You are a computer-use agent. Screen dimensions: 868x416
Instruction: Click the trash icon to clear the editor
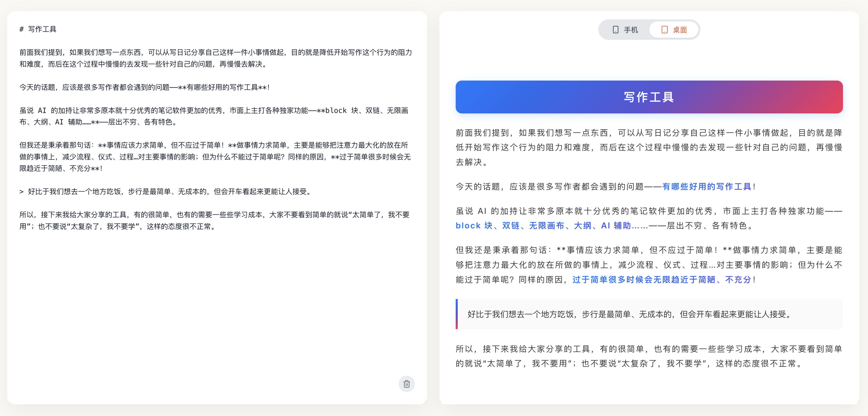[x=407, y=384]
